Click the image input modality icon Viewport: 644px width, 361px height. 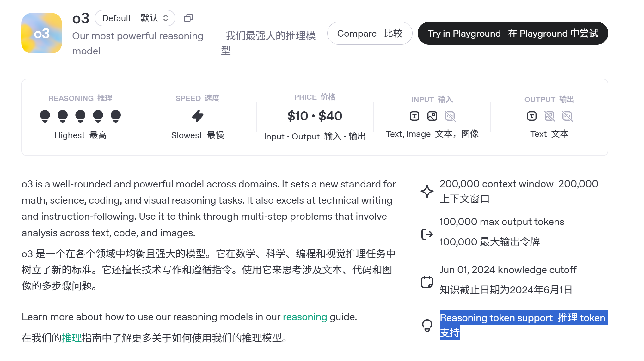tap(432, 116)
